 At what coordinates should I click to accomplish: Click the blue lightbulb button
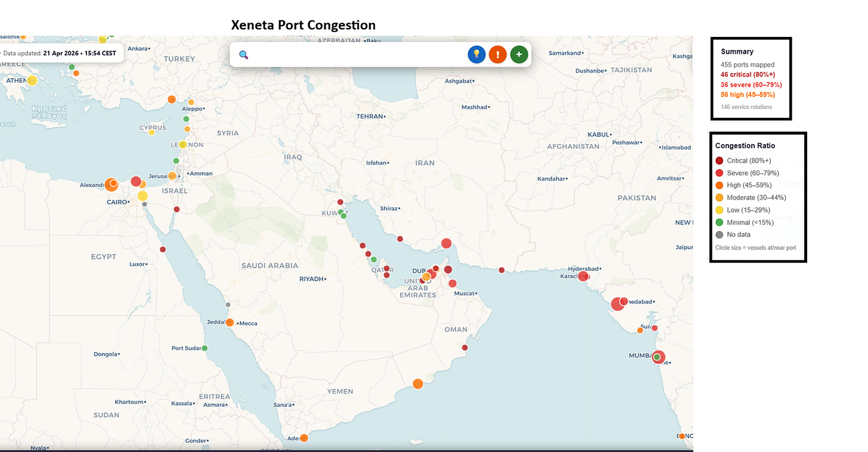coord(476,54)
